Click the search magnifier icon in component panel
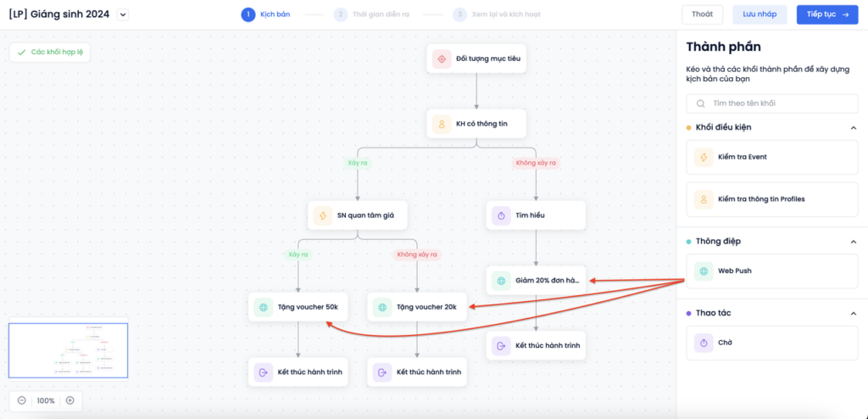This screenshot has width=868, height=419. pyautogui.click(x=700, y=103)
